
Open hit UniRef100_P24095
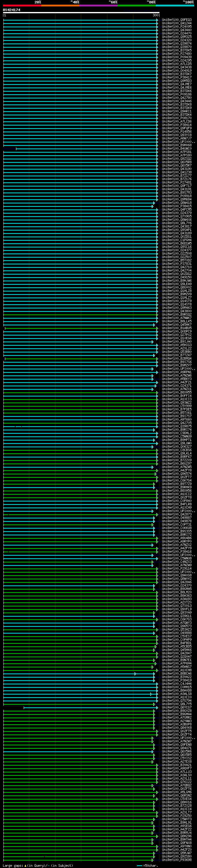pos(177,26)
